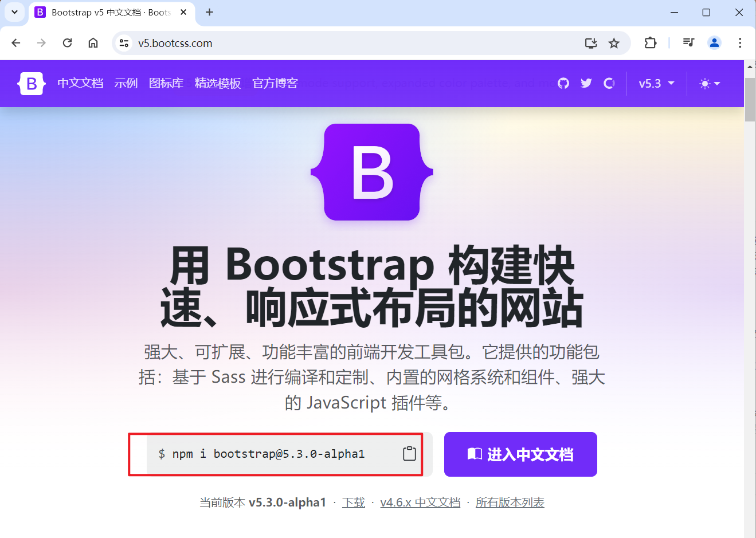
Task: Click the Bootstrap logo in the navbar
Action: click(32, 84)
